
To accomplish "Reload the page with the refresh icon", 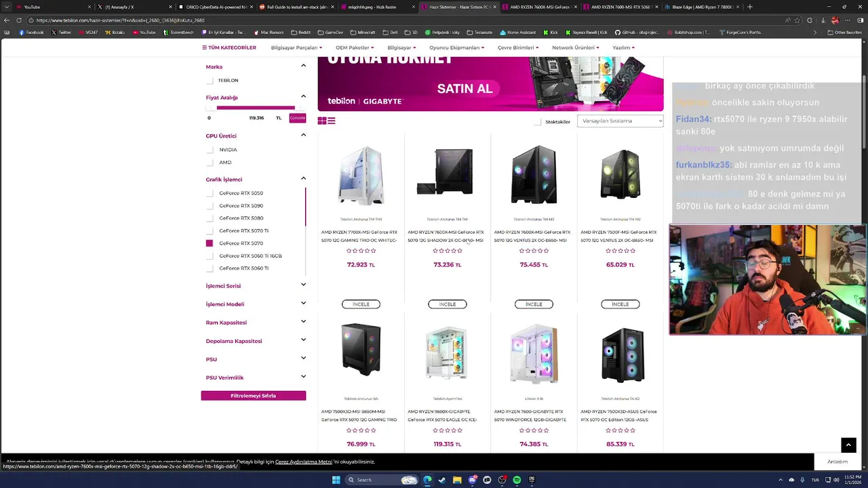I will pos(18,20).
